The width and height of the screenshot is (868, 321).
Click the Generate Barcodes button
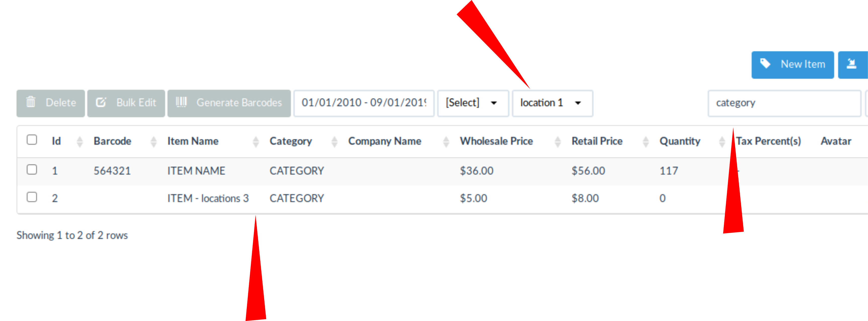point(229,103)
